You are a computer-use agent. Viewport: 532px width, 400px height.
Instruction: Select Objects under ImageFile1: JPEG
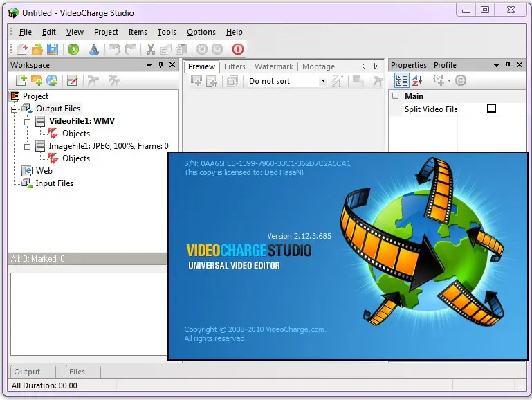pos(76,158)
